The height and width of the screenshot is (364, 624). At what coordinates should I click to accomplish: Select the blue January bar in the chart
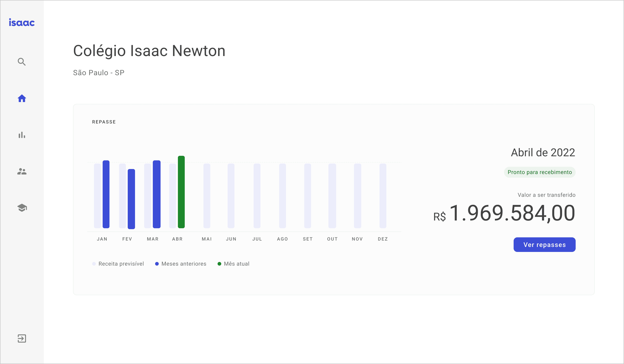(106, 194)
